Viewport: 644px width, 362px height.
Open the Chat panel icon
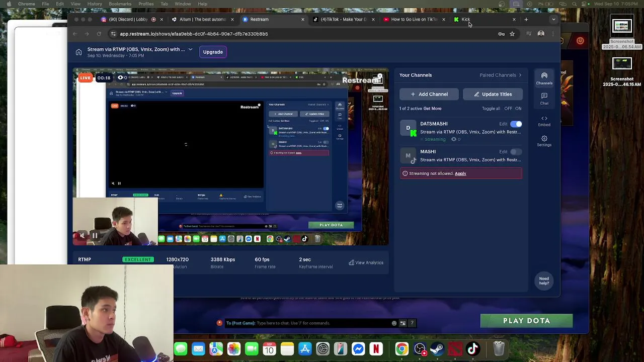(x=544, y=99)
